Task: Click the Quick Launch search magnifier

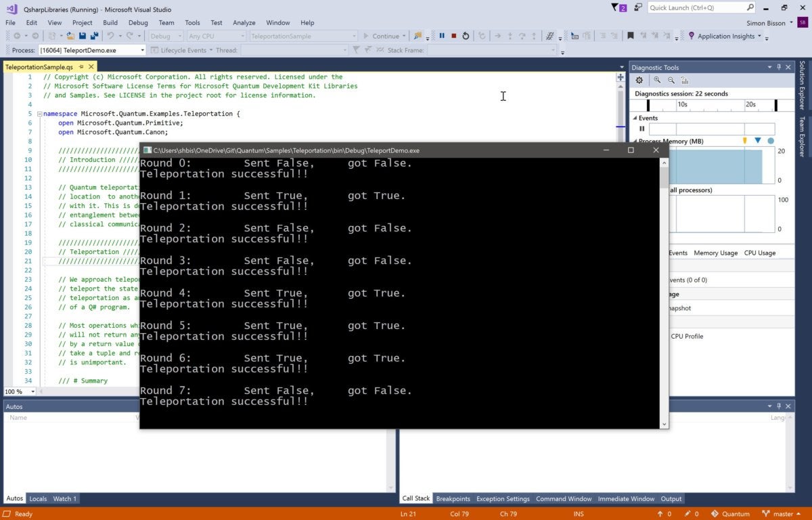Action: click(750, 7)
